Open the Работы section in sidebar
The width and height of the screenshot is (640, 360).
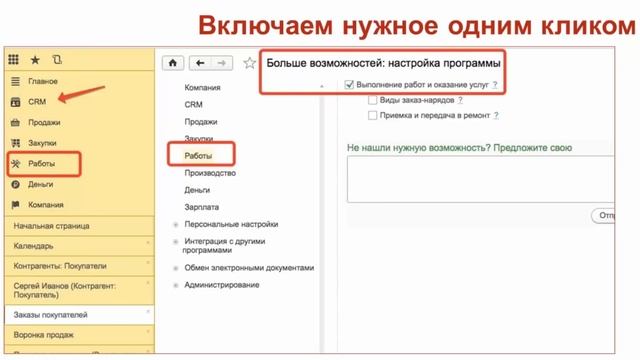[x=41, y=164]
